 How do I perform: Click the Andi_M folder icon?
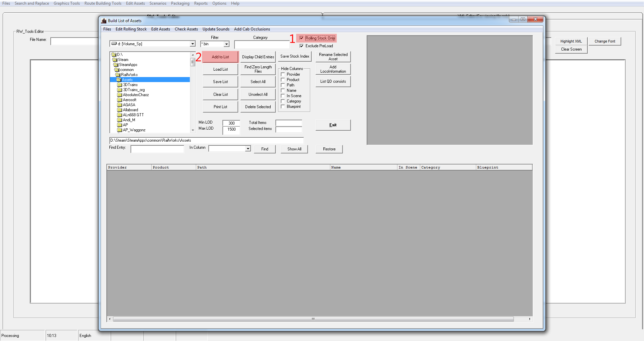[x=120, y=120]
